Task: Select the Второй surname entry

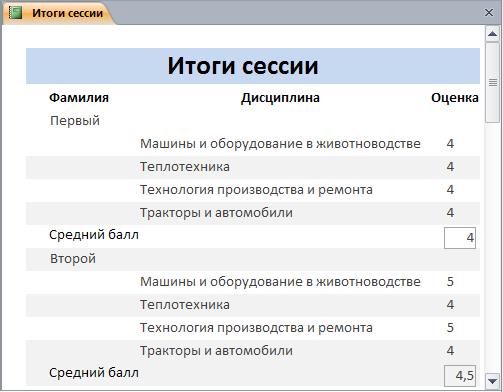Action: (73, 259)
